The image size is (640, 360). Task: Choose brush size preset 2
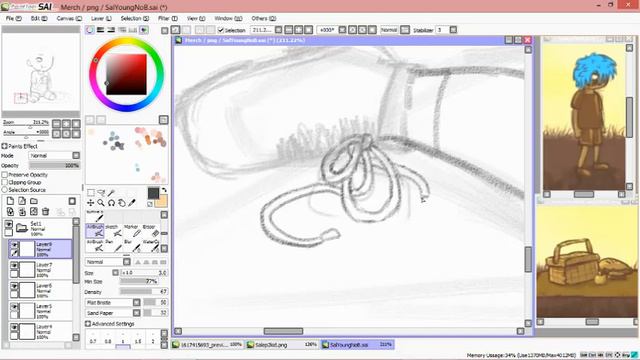(x=153, y=339)
